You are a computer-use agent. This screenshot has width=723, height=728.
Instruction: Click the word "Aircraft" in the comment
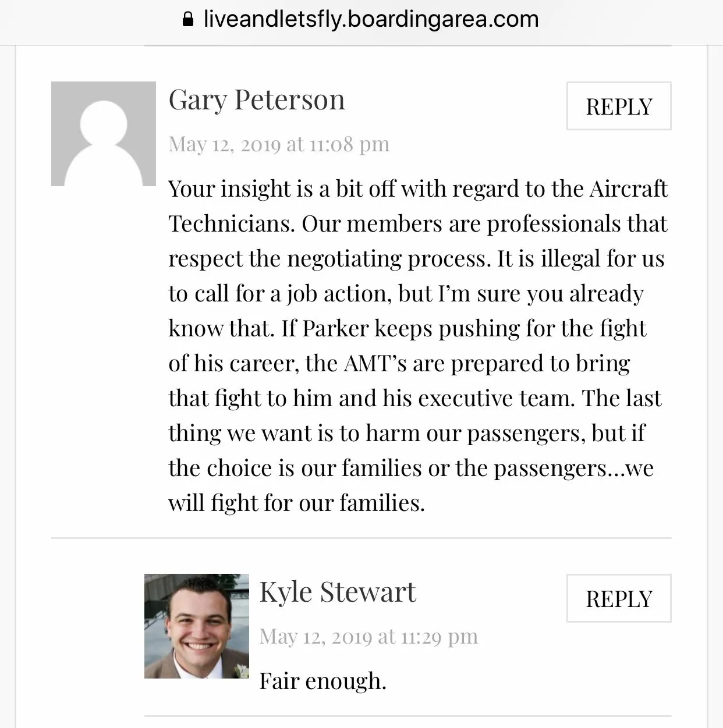click(x=628, y=189)
